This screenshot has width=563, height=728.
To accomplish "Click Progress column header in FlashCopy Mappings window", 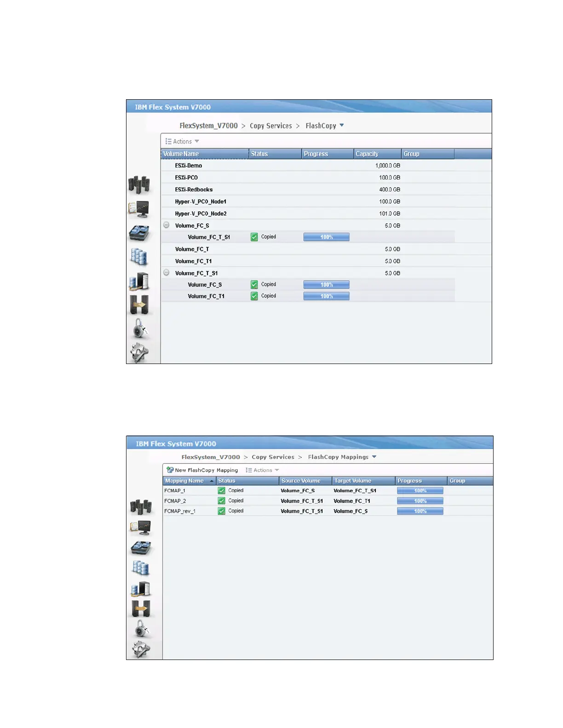I will (x=421, y=481).
